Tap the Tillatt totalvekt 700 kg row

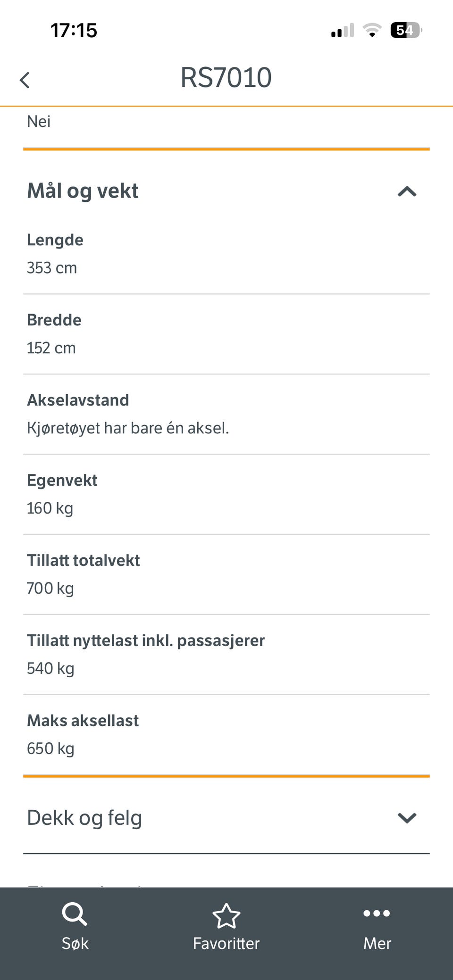pyautogui.click(x=226, y=574)
